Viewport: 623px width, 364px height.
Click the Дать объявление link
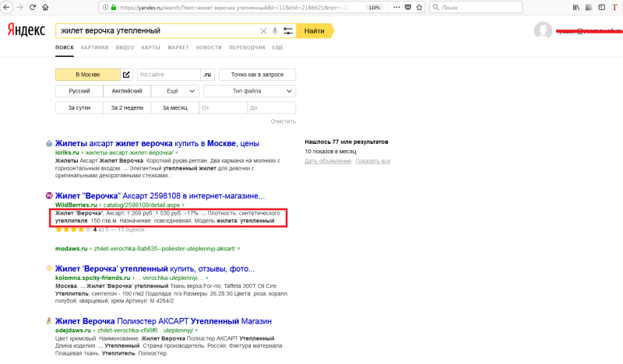pyautogui.click(x=328, y=161)
